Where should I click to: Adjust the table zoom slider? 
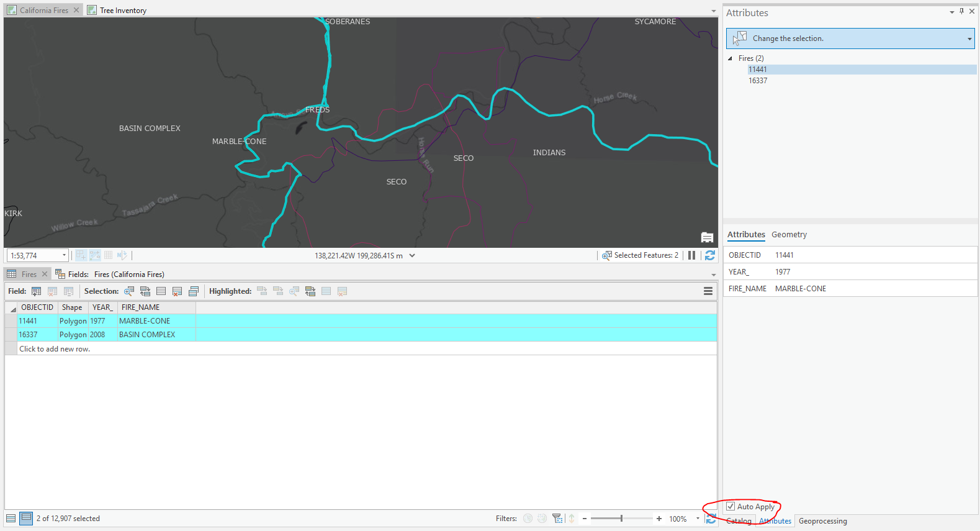pos(621,519)
